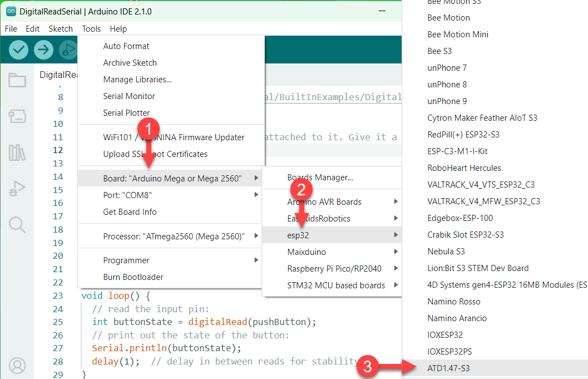
Task: Select the DigitalReadSerial editor tab
Action: pyautogui.click(x=58, y=75)
